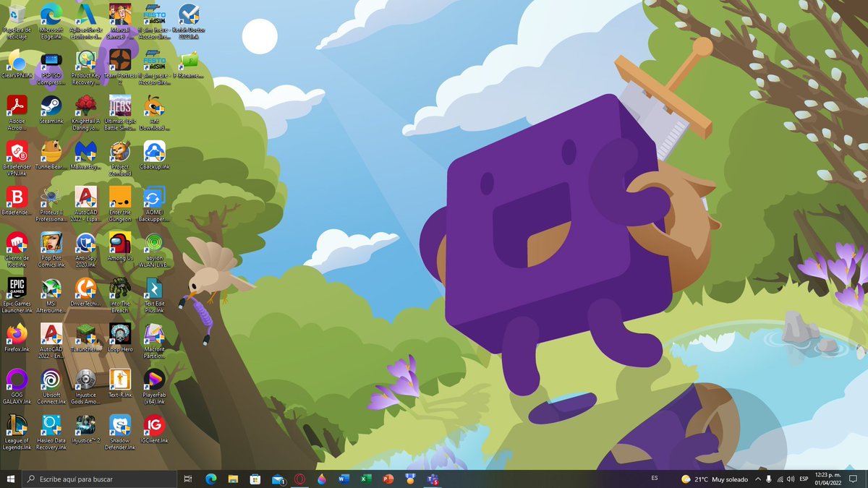Select the Project Zomboid desktop icon
Screen dimensions: 868x488
coord(120,159)
